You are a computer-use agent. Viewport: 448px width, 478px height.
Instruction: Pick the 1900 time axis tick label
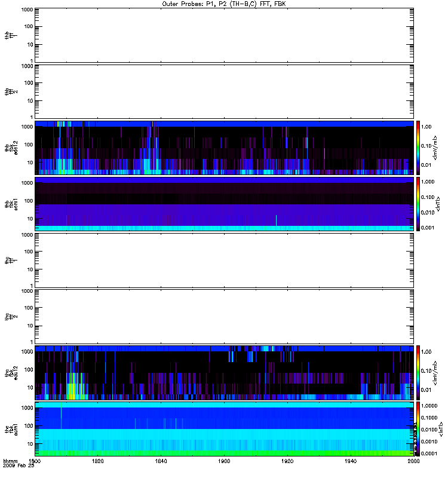[224, 461]
